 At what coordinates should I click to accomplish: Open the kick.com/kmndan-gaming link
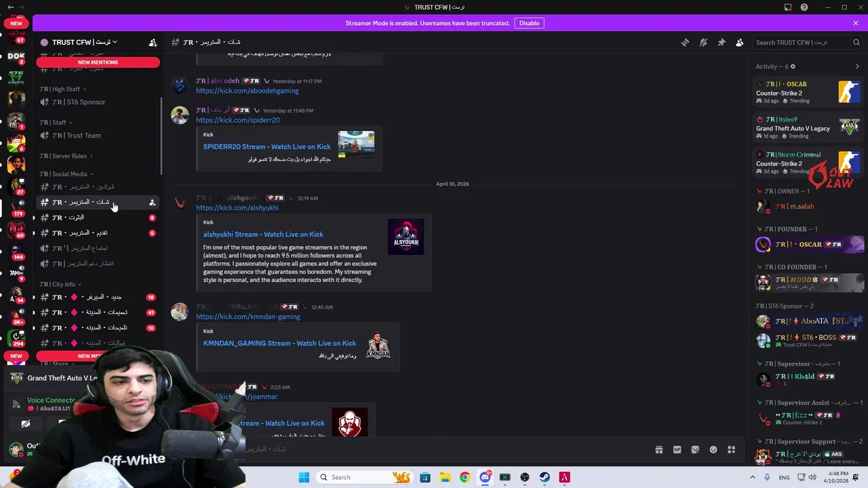pyautogui.click(x=248, y=317)
